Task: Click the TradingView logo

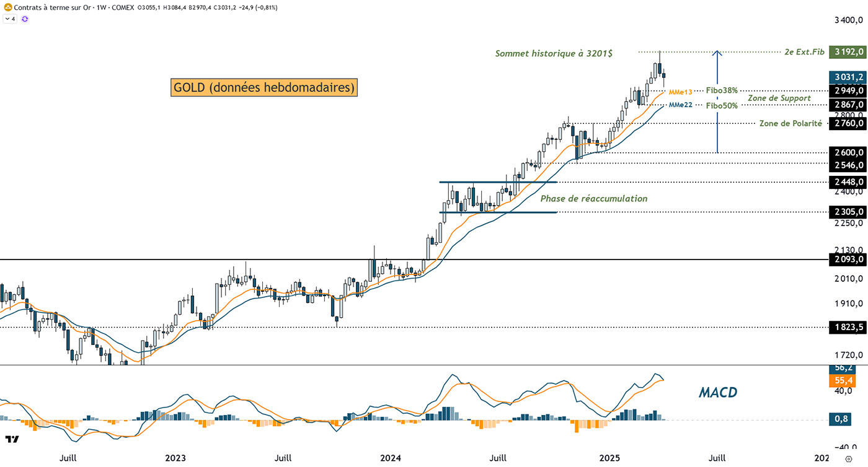Action: tap(12, 440)
